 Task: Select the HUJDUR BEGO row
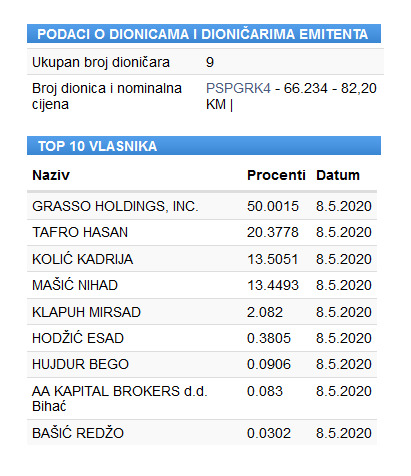point(202,364)
